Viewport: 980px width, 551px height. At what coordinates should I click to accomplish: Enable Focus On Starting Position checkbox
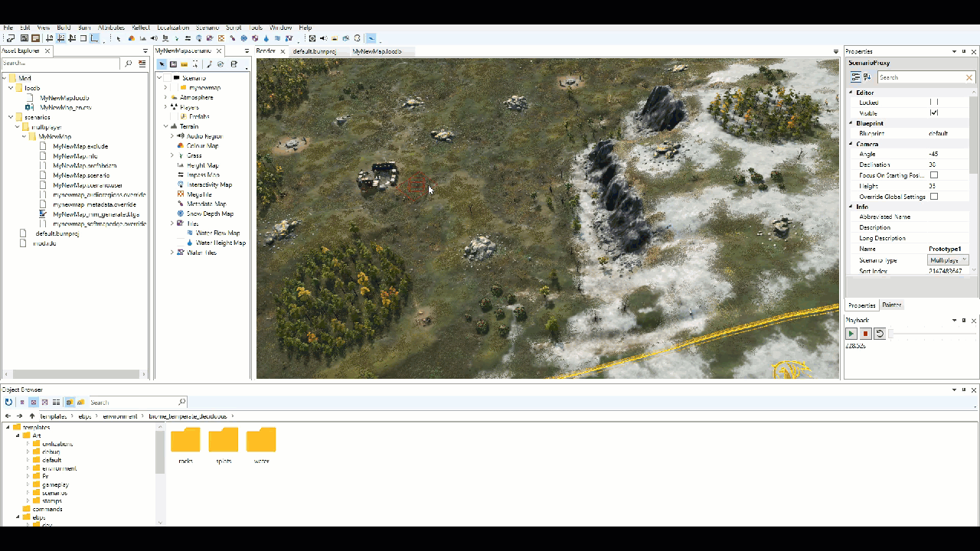[933, 175]
